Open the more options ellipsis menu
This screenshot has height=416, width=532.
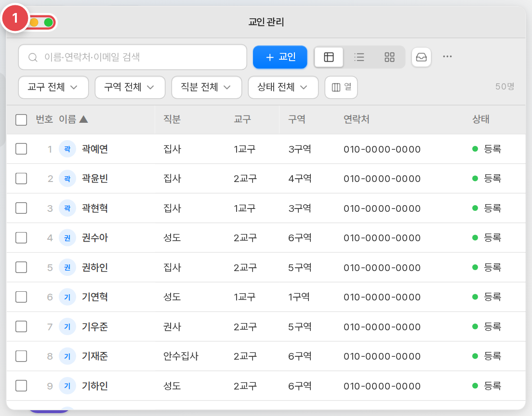[447, 57]
